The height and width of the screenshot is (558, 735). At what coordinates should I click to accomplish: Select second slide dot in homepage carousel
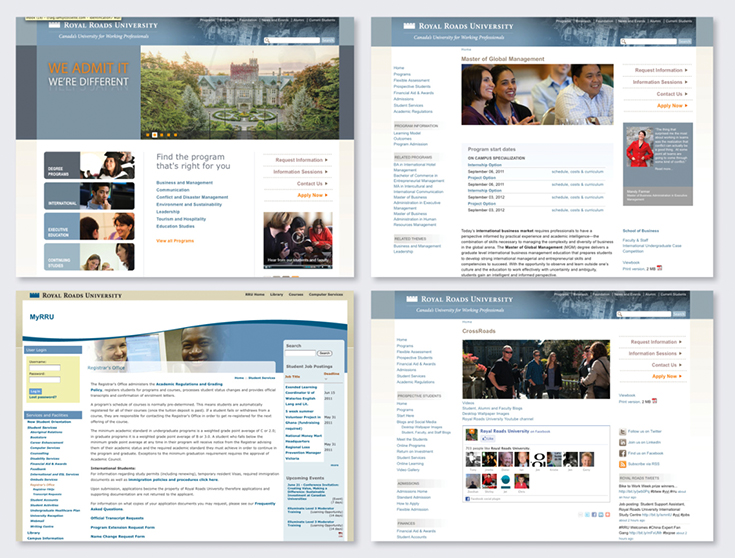tap(155, 135)
